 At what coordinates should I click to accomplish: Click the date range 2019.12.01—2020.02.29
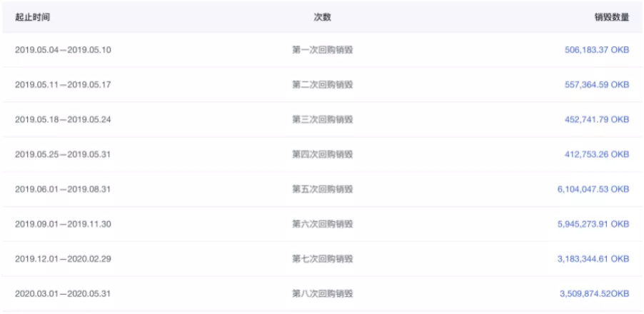pyautogui.click(x=63, y=260)
